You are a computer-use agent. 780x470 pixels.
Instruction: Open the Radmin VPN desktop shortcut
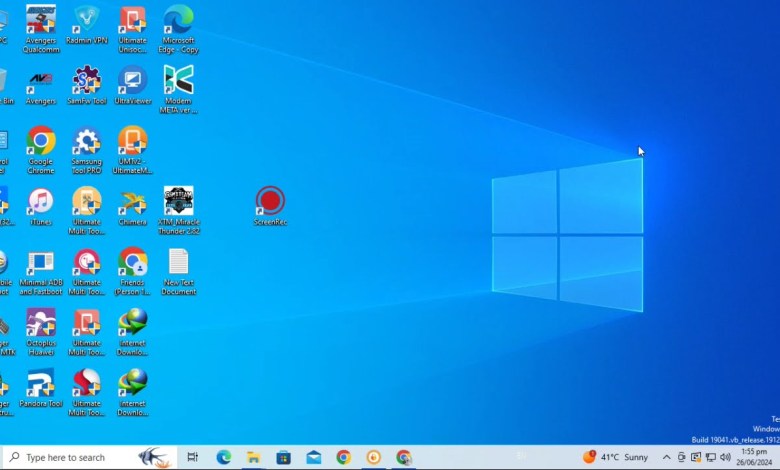87,20
